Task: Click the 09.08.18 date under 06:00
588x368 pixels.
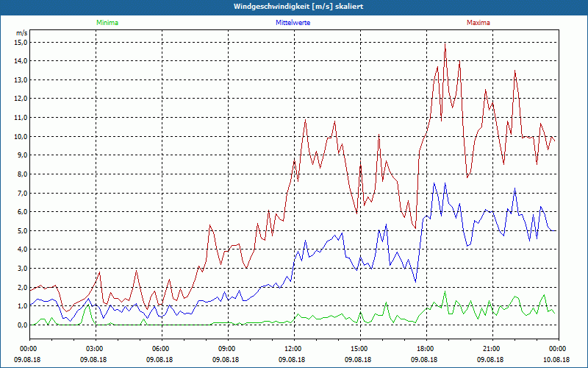Action: pyautogui.click(x=159, y=359)
